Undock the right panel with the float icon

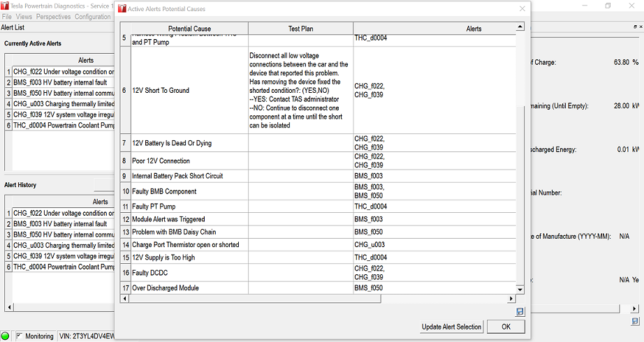tap(627, 27)
